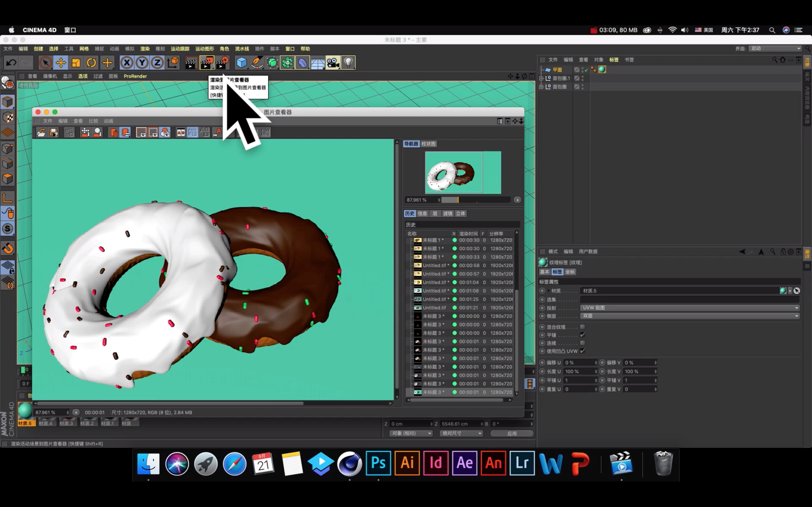812x507 pixels.
Task: Click the Save icon in Picture Viewer
Action: (54, 132)
